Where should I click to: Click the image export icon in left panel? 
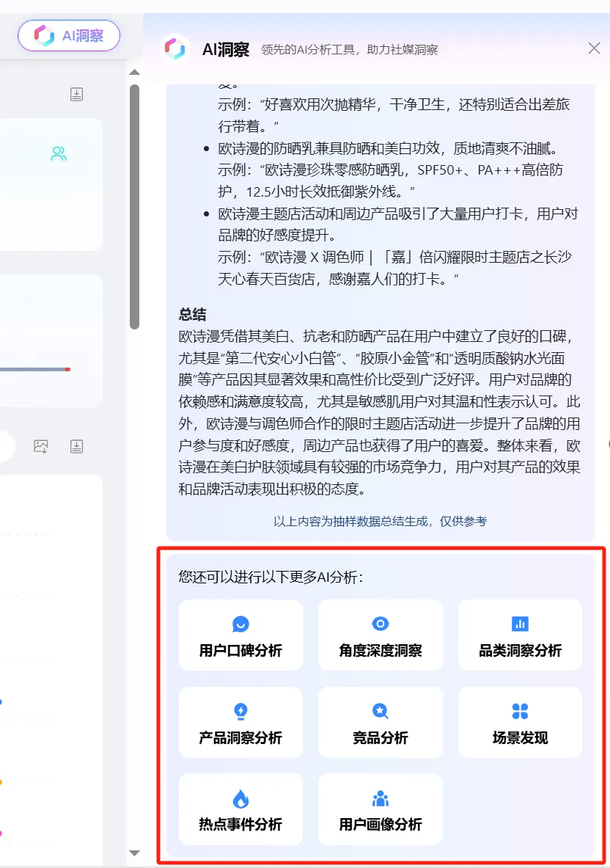41,446
